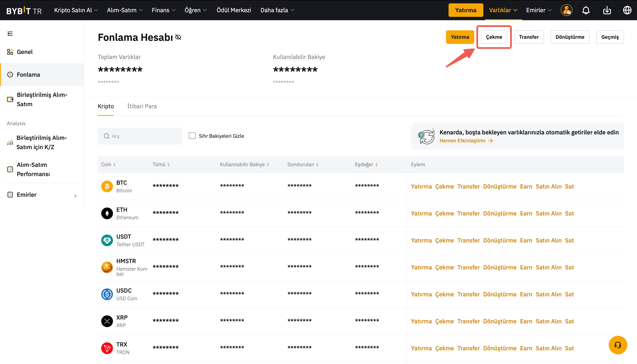Viewport: 637px width, 364px height.
Task: Toggle balance visibility eye icon
Action: point(178,37)
